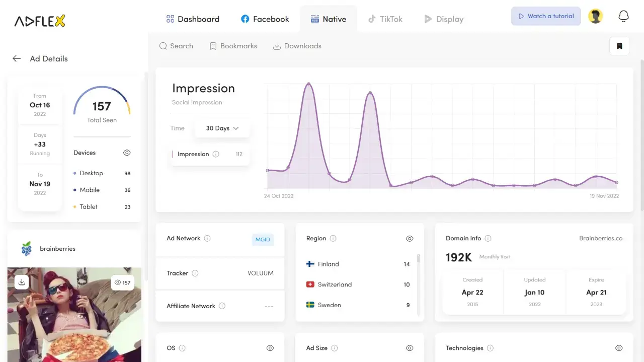Open notifications via the bell icon
644x362 pixels.
click(623, 16)
